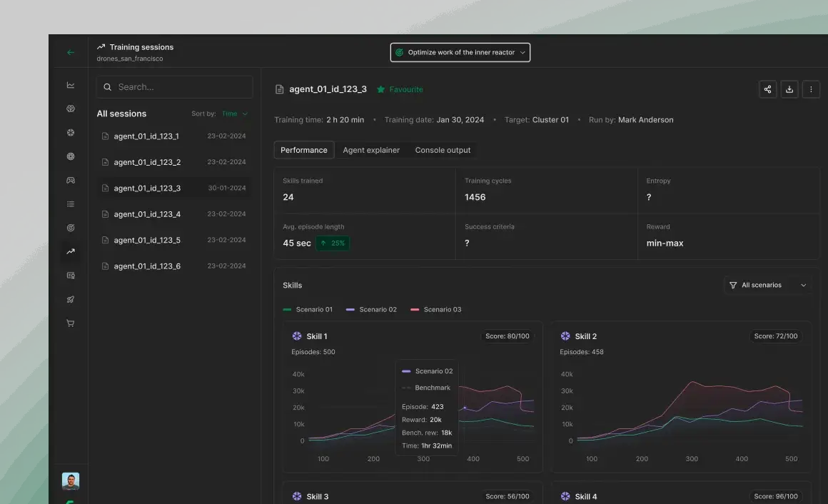Click the Skill 4 card icon
828x504 pixels.
pos(565,497)
